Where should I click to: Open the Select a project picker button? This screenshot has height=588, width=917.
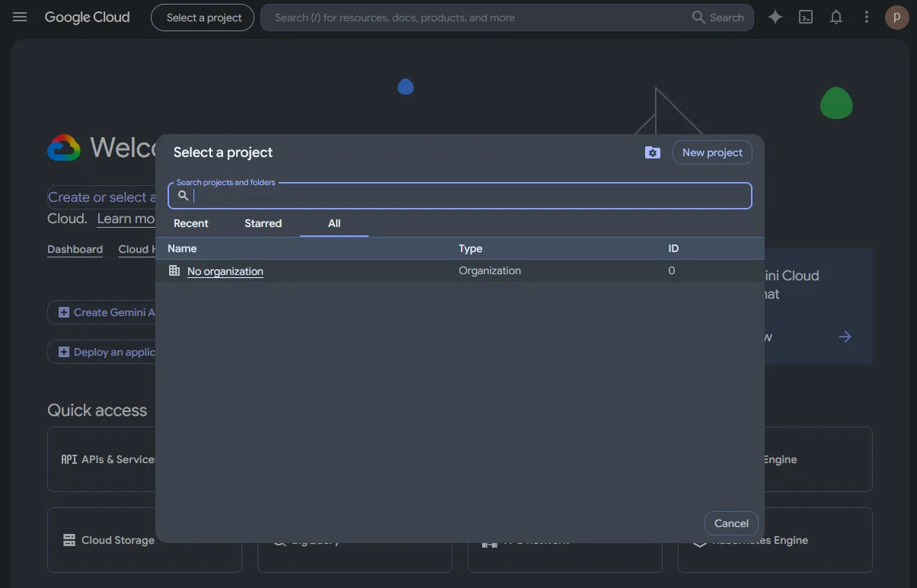click(203, 18)
